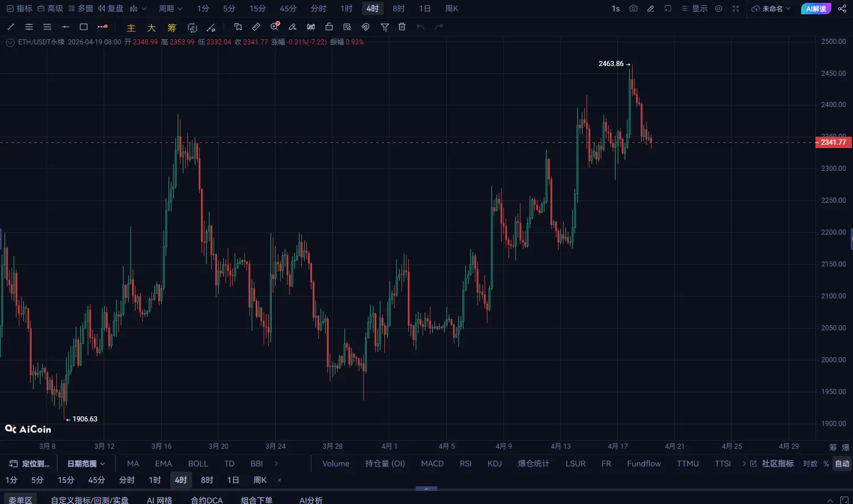This screenshot has width=853, height=504.
Task: Toggle the KDJ sub-indicator
Action: pos(495,464)
